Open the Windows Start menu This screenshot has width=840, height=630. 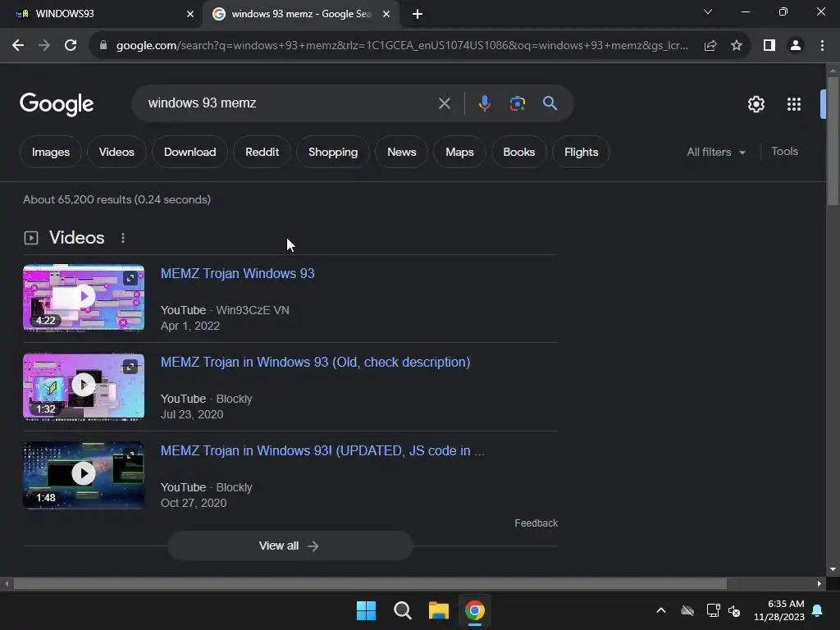tap(367, 610)
